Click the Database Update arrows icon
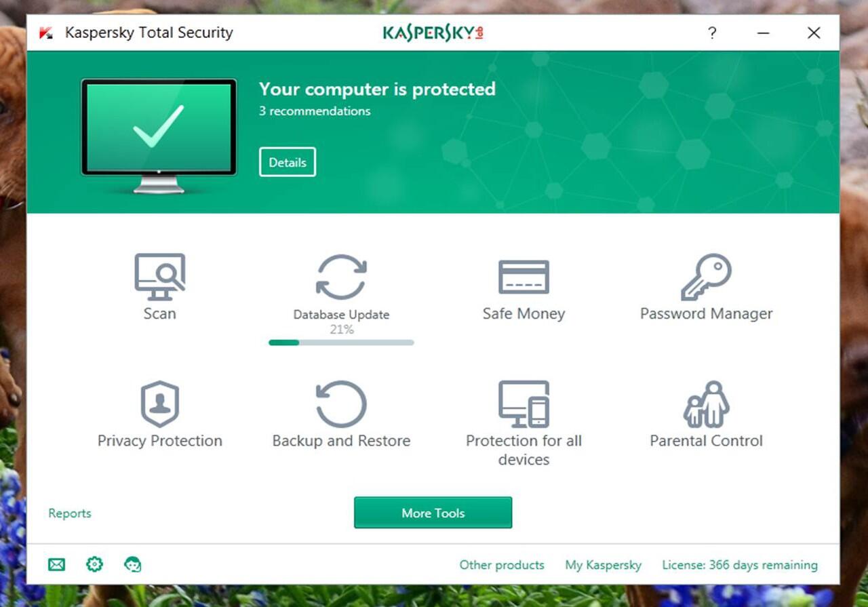This screenshot has width=868, height=607. (x=341, y=277)
